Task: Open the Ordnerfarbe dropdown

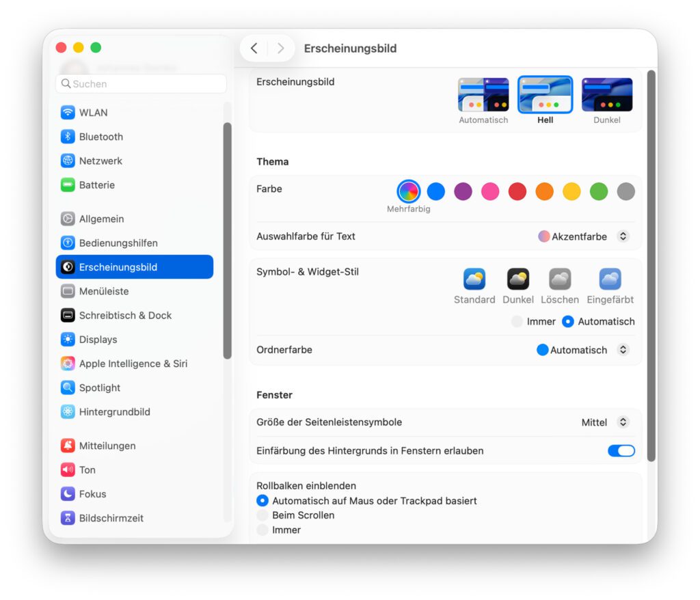Action: (623, 349)
